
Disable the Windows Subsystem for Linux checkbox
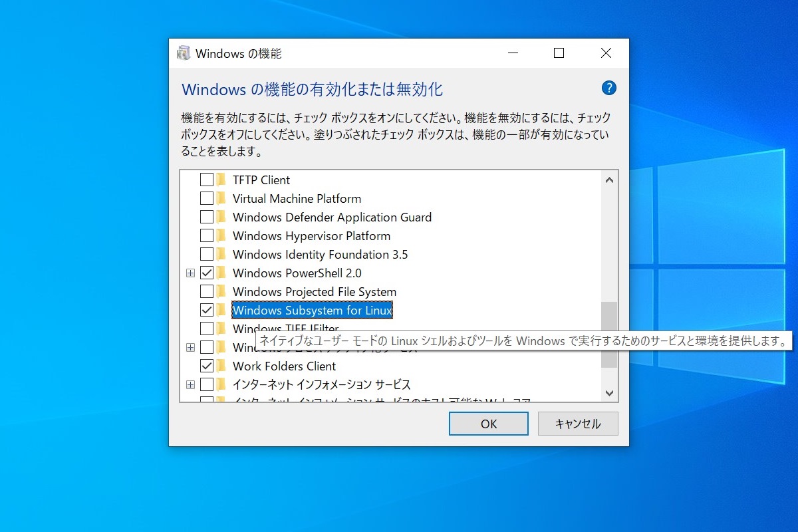tap(206, 310)
